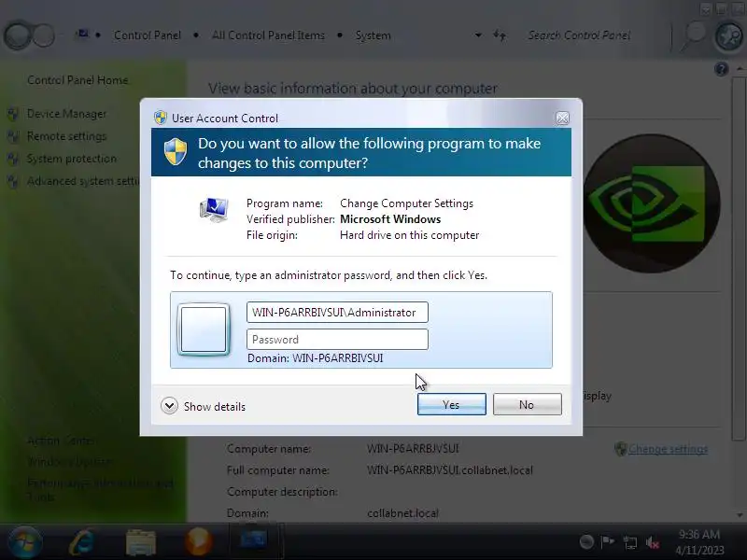Click the shield icon beside Device Manager
The height and width of the screenshot is (560, 747).
pos(13,114)
